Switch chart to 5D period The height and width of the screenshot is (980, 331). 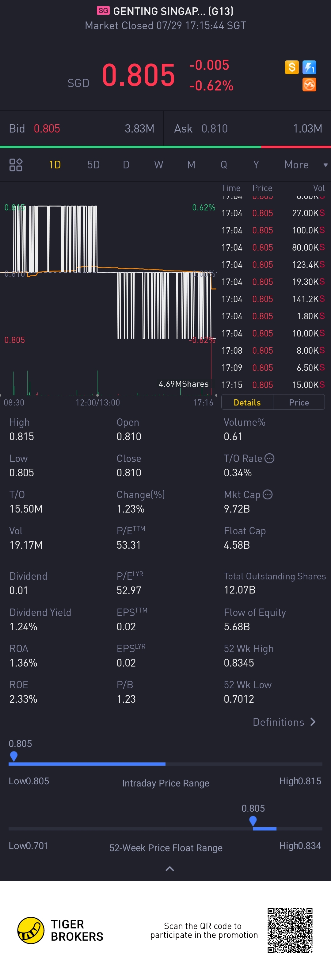point(93,165)
